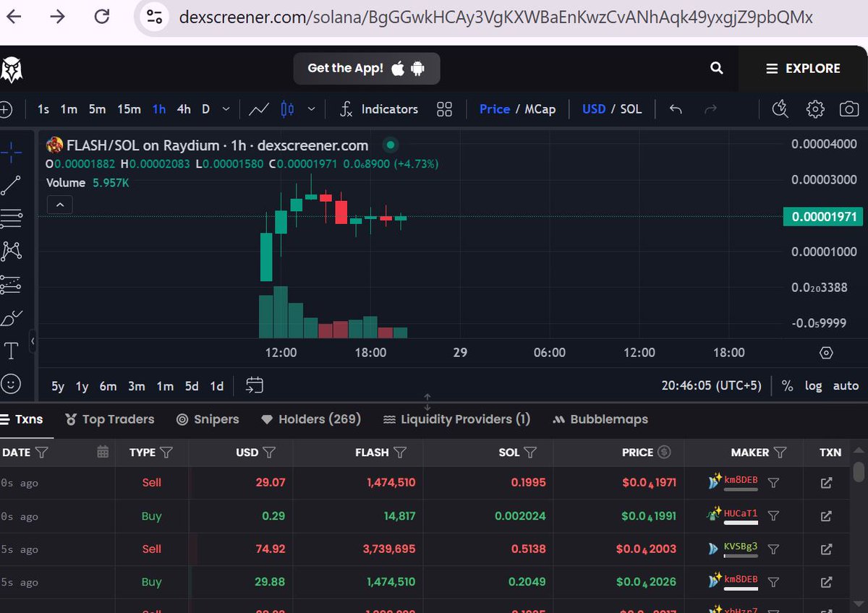
Task: Open the Holders (269) tab
Action: [x=311, y=419]
